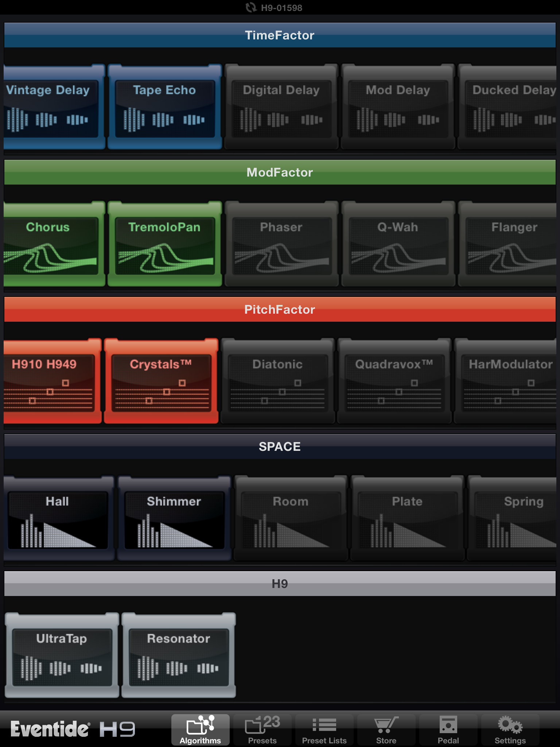Switch to the Algorithms tab
The height and width of the screenshot is (747, 560).
[201, 730]
